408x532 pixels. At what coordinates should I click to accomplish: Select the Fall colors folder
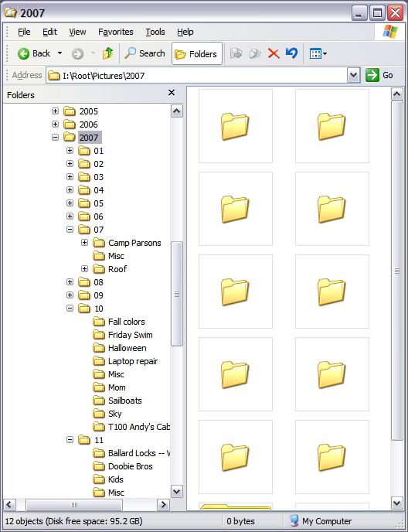pyautogui.click(x=127, y=322)
